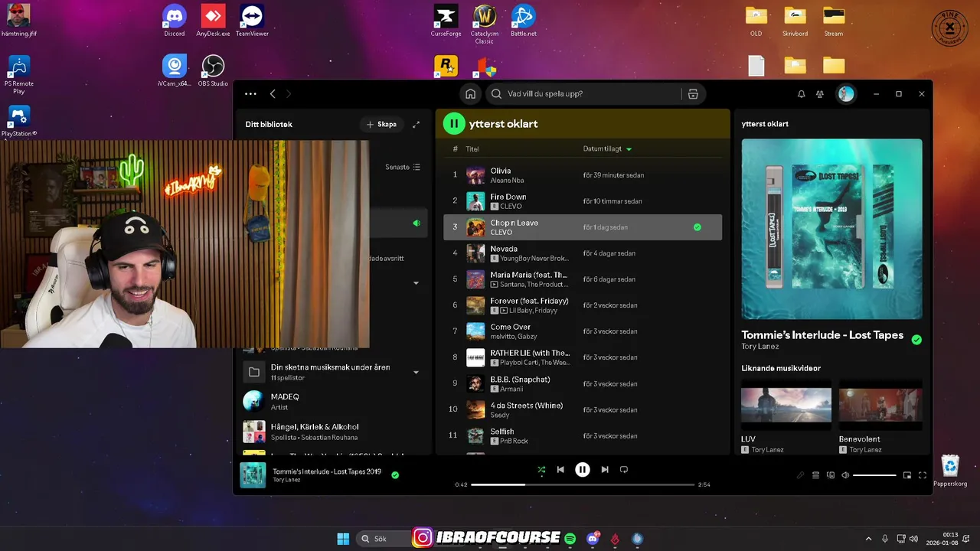Toggle the saved checkmark beside Tommie's Interlude title
The height and width of the screenshot is (551, 980).
[916, 340]
